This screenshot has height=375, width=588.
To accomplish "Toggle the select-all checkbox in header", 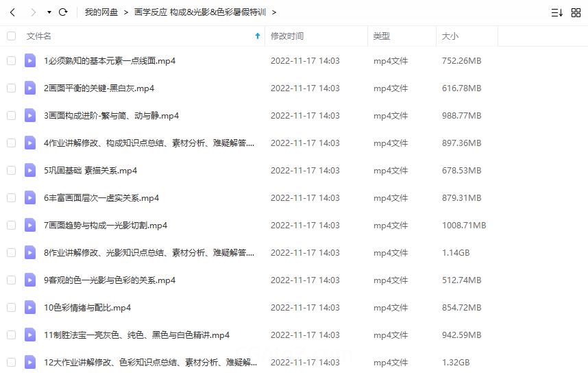I will [x=11, y=36].
